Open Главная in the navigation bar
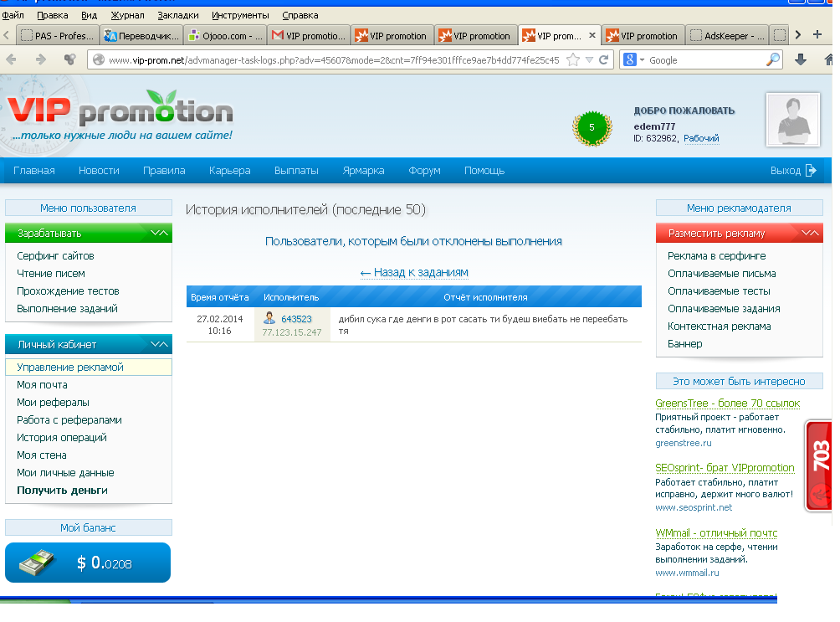 pos(34,171)
